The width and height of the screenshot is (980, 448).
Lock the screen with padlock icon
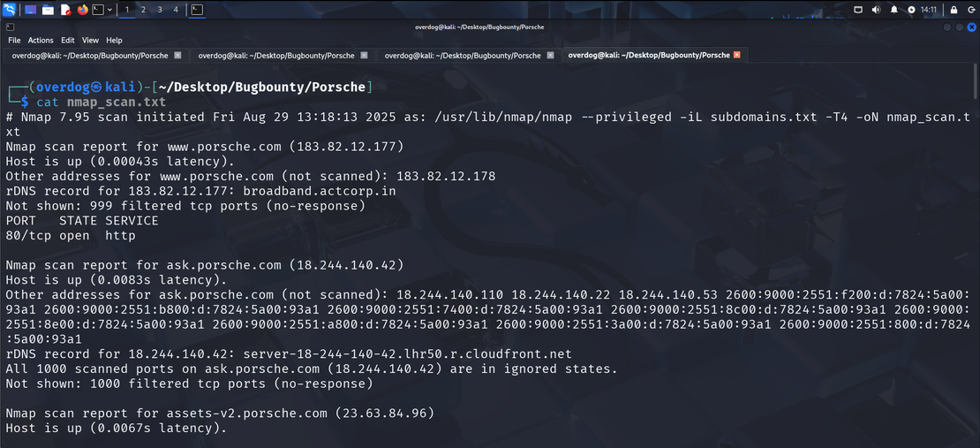(954, 10)
